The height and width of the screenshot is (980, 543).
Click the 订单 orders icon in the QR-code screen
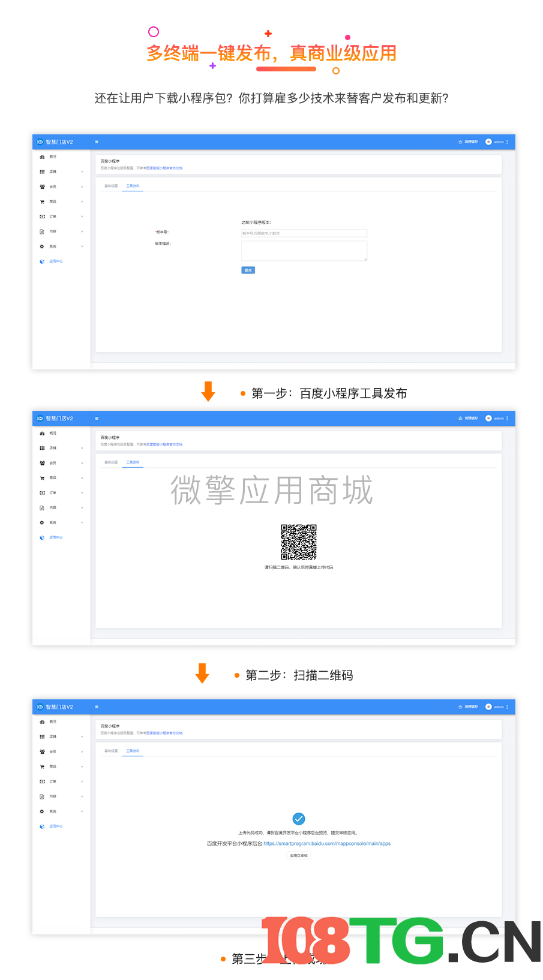(42, 493)
